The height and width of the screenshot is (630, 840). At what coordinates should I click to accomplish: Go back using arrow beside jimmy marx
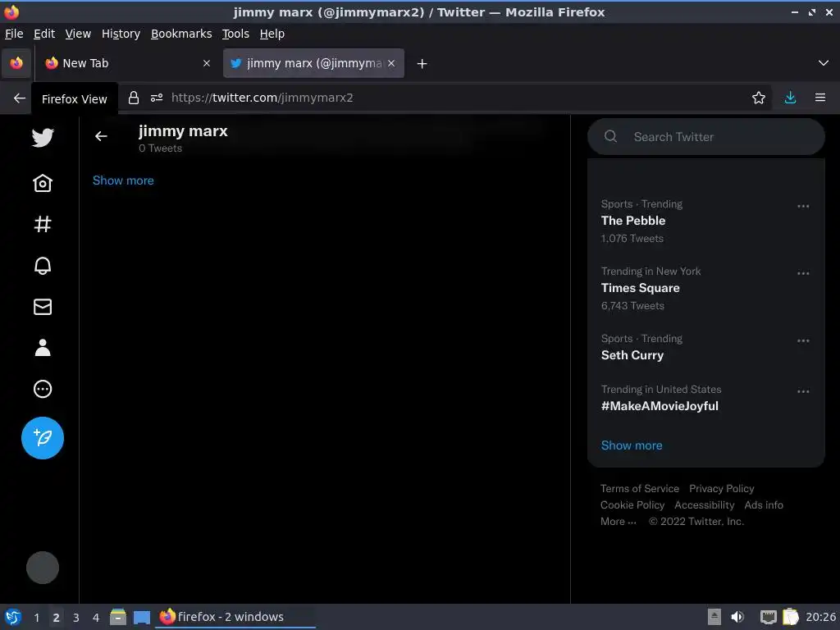tap(101, 137)
